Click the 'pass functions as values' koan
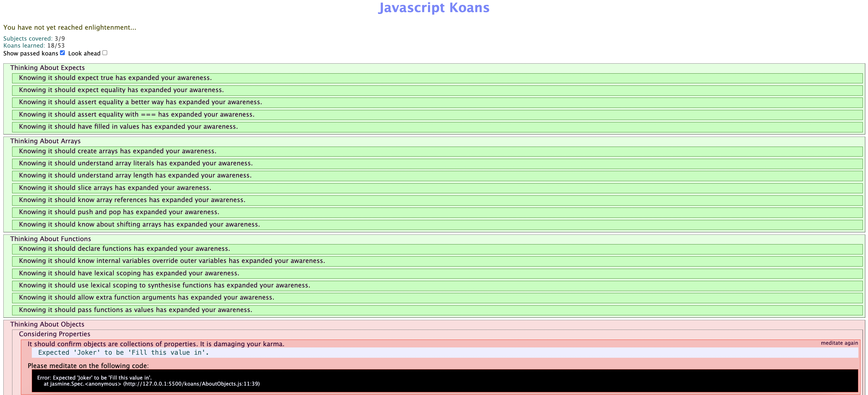The height and width of the screenshot is (395, 868). [x=135, y=310]
